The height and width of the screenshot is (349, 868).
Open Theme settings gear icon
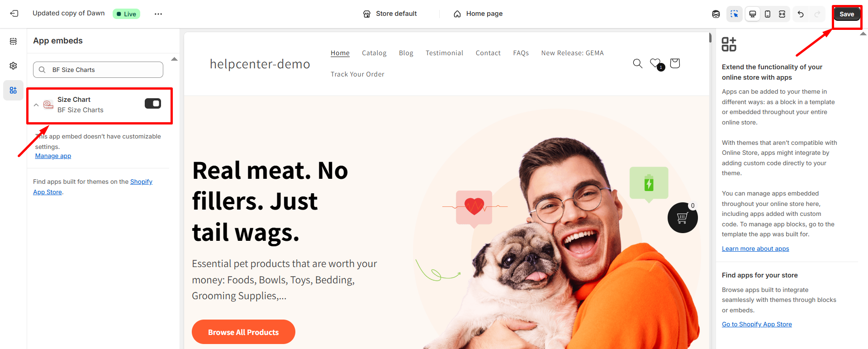point(13,66)
